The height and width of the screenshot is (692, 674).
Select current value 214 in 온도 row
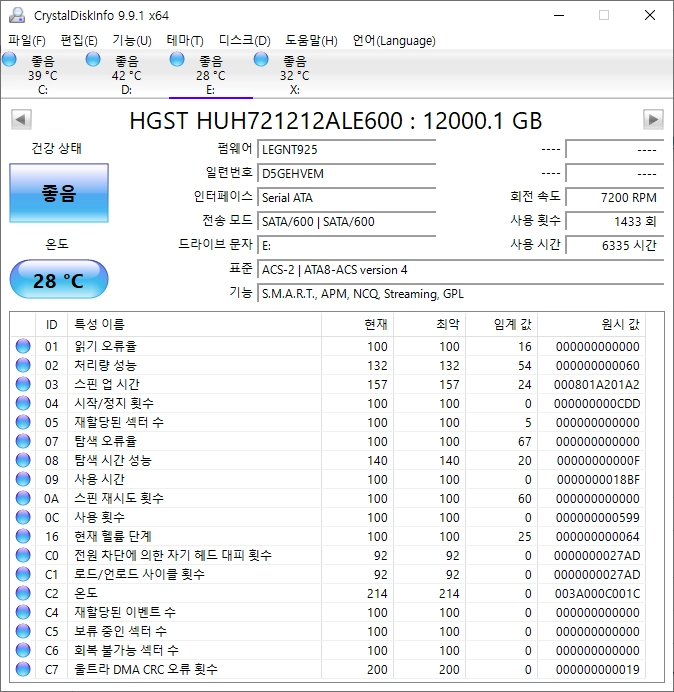377,593
